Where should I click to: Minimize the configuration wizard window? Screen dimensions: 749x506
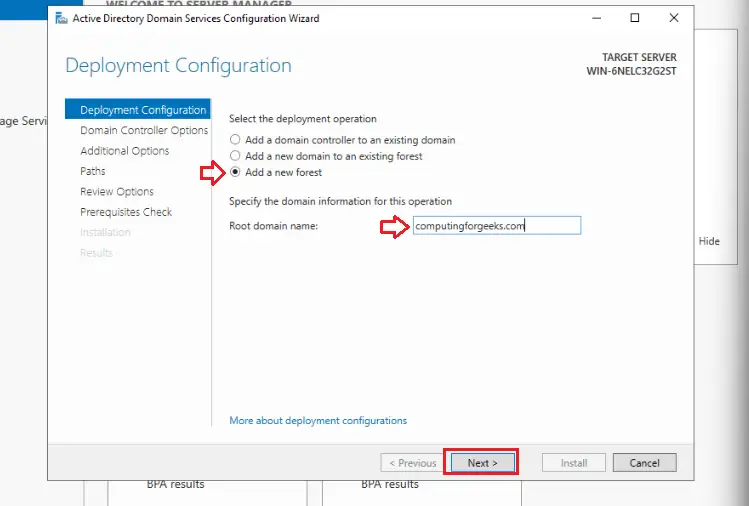pos(597,18)
